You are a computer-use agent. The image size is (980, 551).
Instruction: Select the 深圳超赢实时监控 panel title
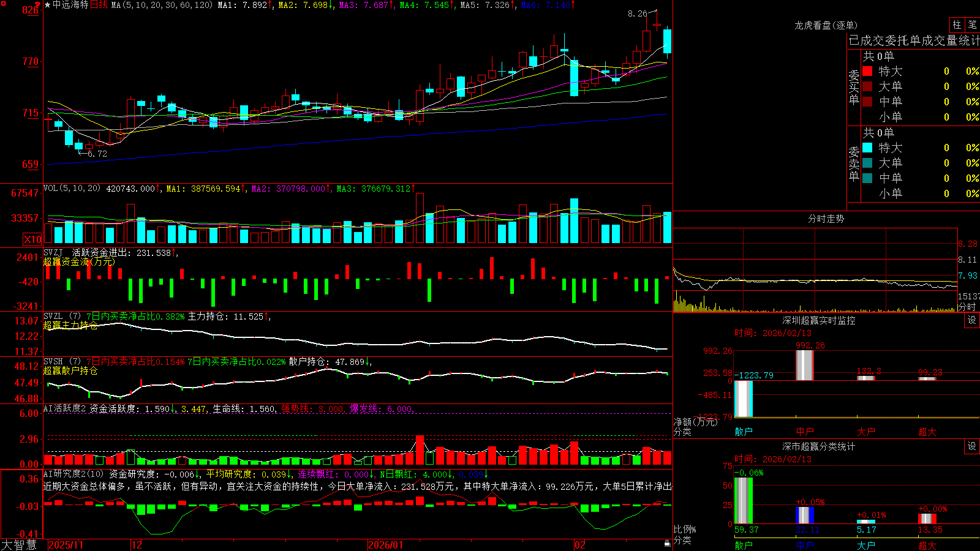tap(818, 320)
